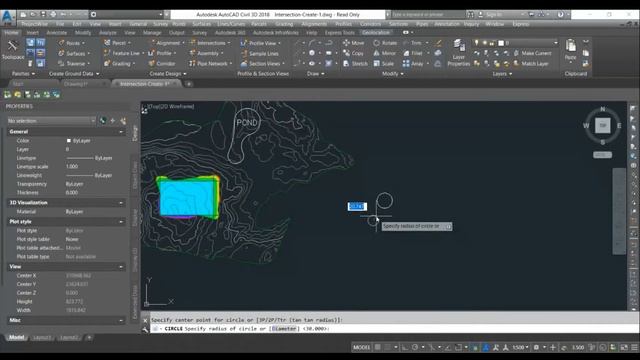Collapse the General section in Properties
Viewport: 640px width, 360px height.
121,132
